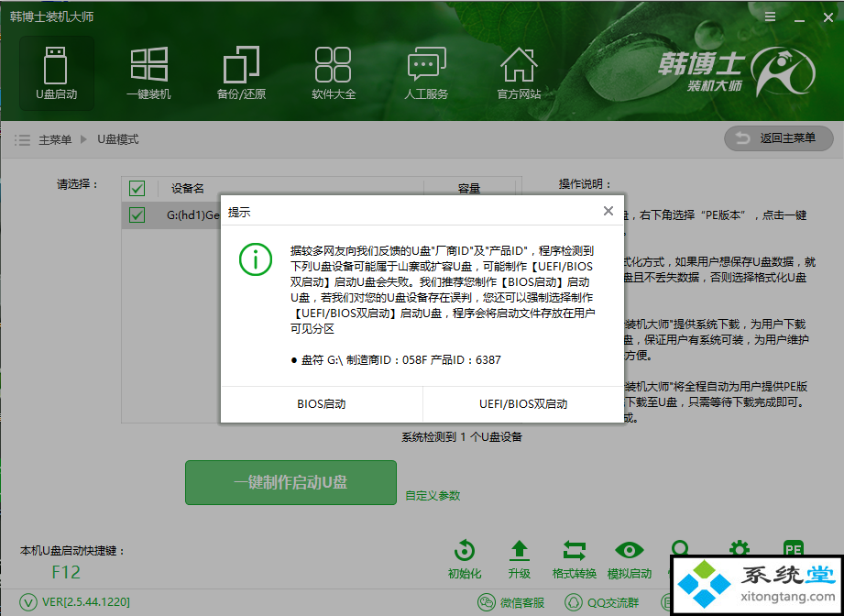Image resolution: width=844 pixels, height=616 pixels.
Task: Toggle the select-all checkbox beside 设备名
Action: [137, 189]
